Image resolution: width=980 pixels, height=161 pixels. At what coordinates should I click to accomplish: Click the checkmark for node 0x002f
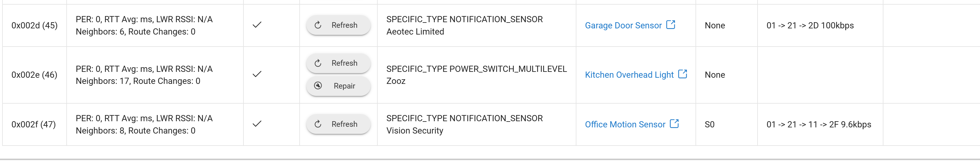point(257,124)
